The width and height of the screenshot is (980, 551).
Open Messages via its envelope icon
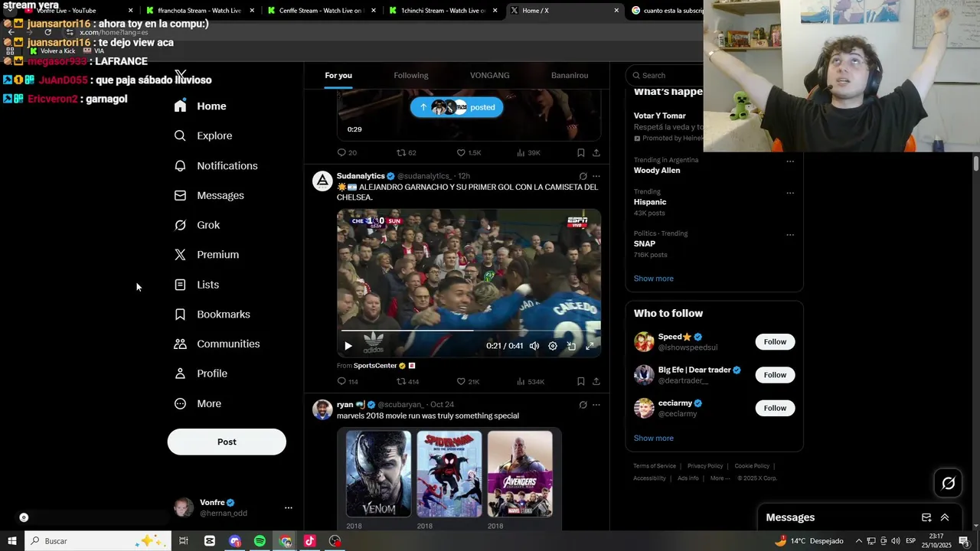tap(180, 196)
